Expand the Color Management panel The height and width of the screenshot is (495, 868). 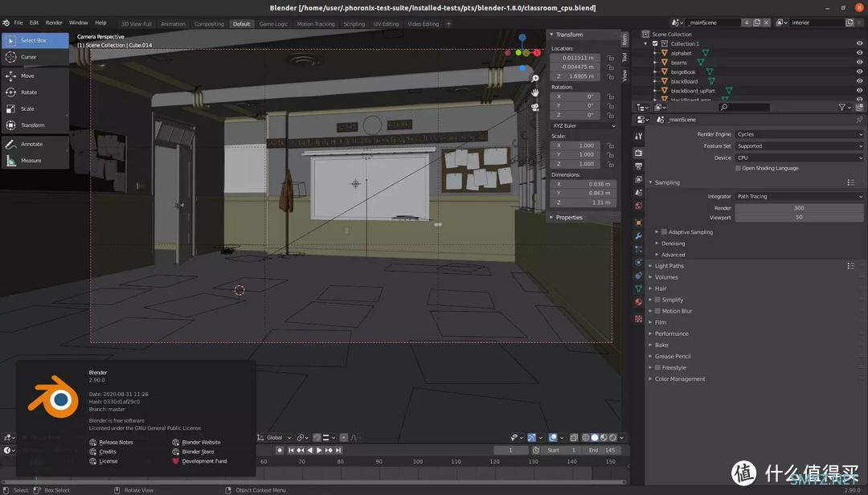click(679, 379)
